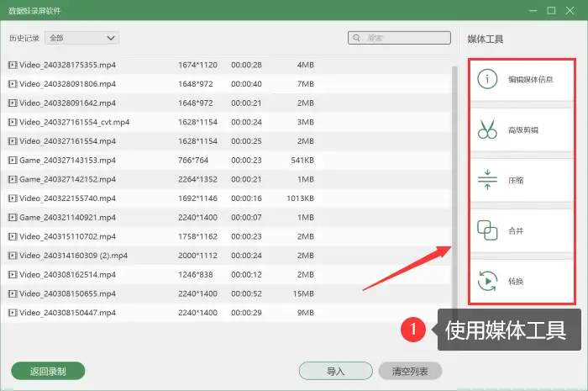Close the recorder window
The image size is (588, 391).
point(570,10)
